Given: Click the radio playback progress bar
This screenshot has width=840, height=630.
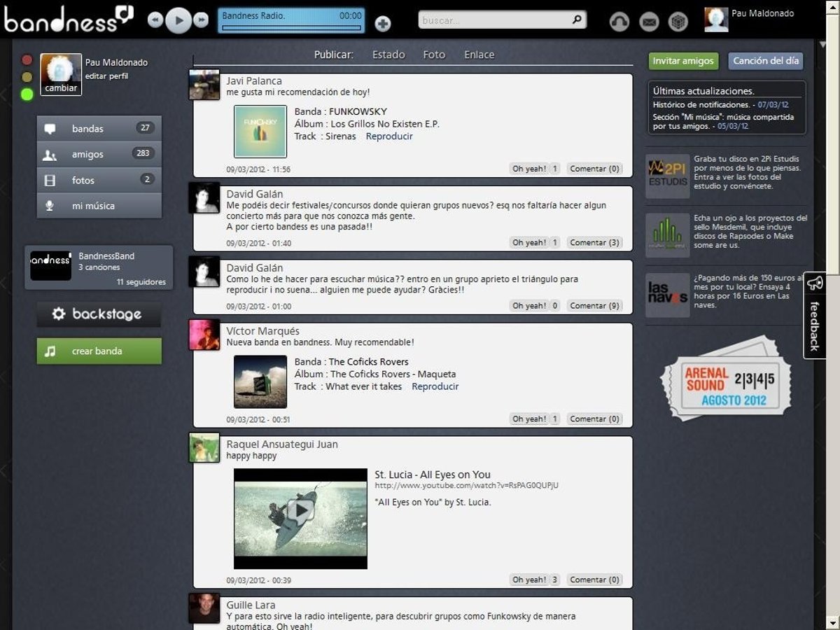Looking at the screenshot, I should point(291,29).
